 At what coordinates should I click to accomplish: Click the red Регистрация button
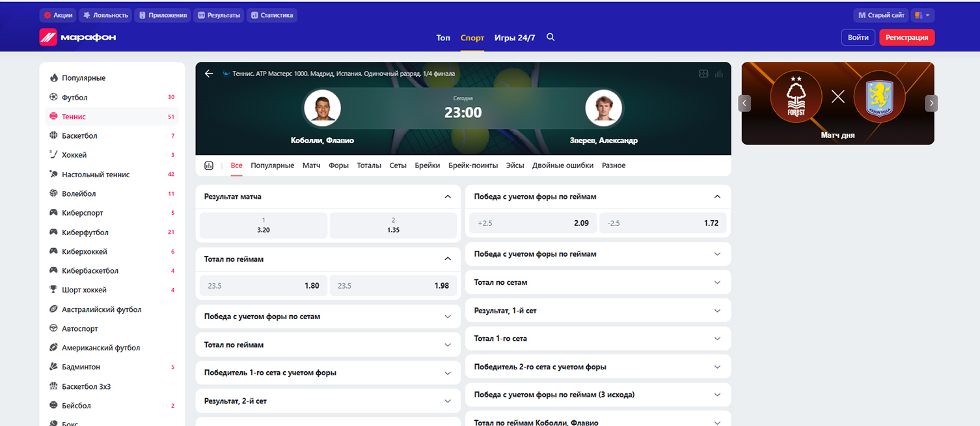(x=906, y=37)
